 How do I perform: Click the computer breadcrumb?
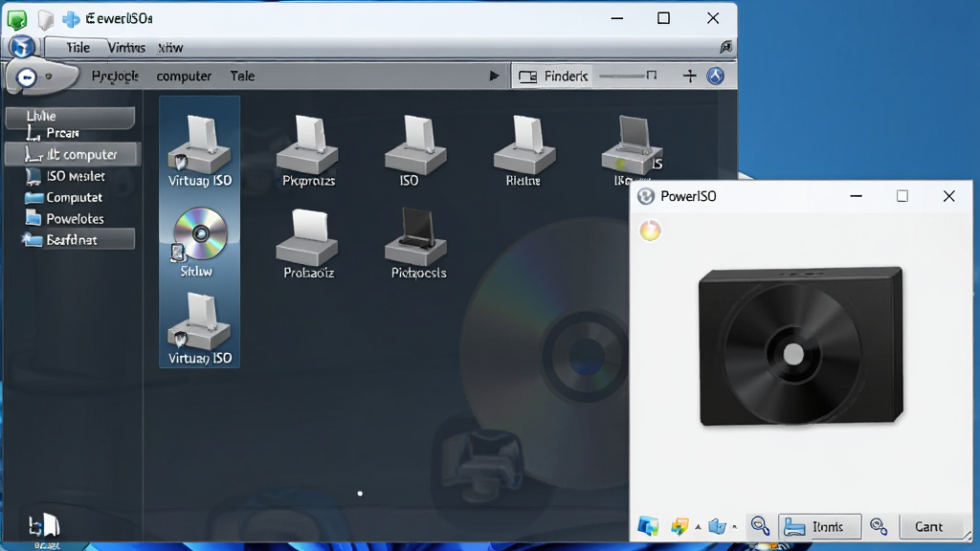(184, 77)
